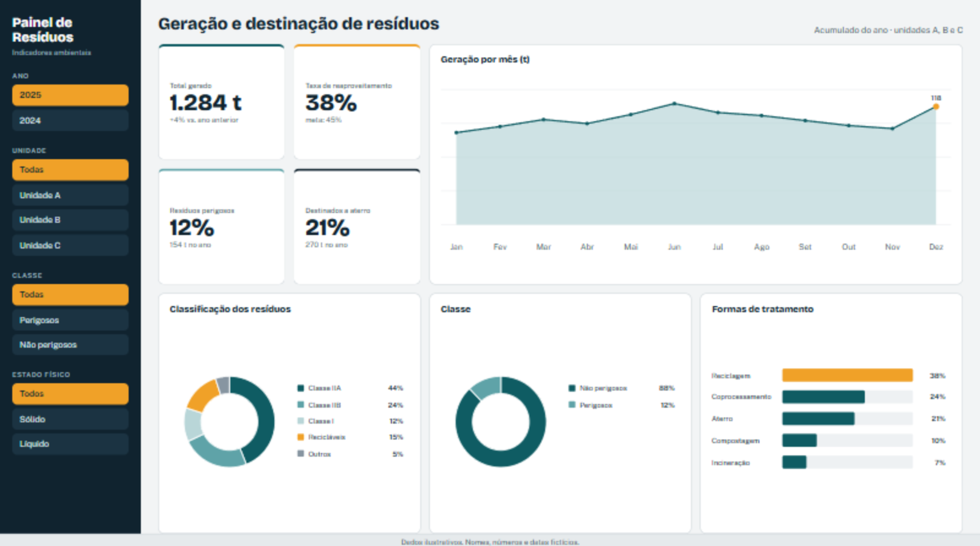
Task: Click the Outros legend color swatch
Action: pos(301,454)
